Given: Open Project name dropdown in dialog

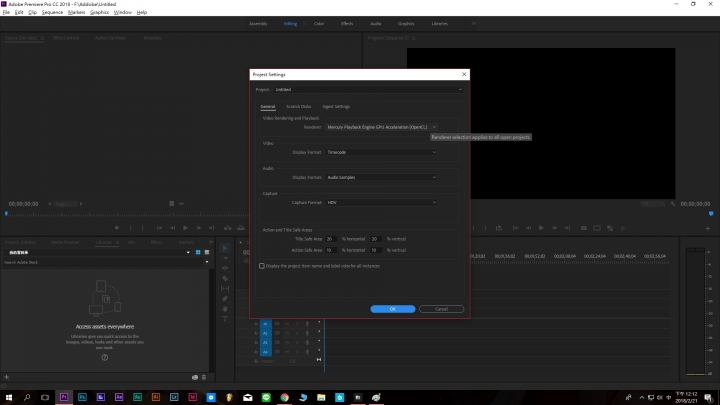Looking at the screenshot, I should pos(369,90).
